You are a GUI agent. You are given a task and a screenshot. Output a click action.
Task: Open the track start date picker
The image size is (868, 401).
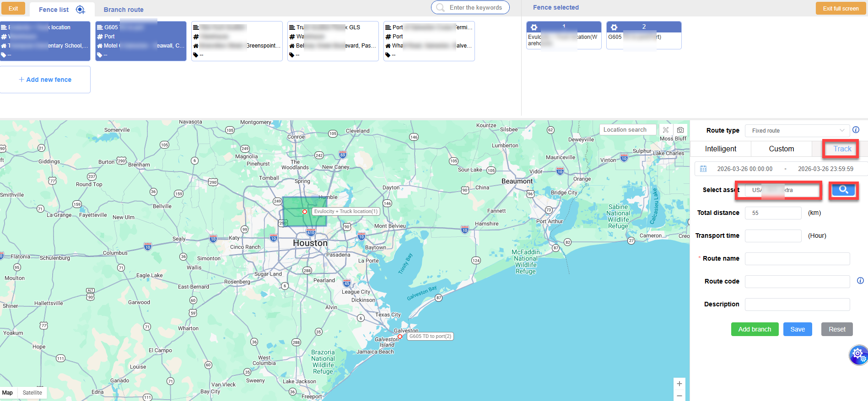[744, 169]
